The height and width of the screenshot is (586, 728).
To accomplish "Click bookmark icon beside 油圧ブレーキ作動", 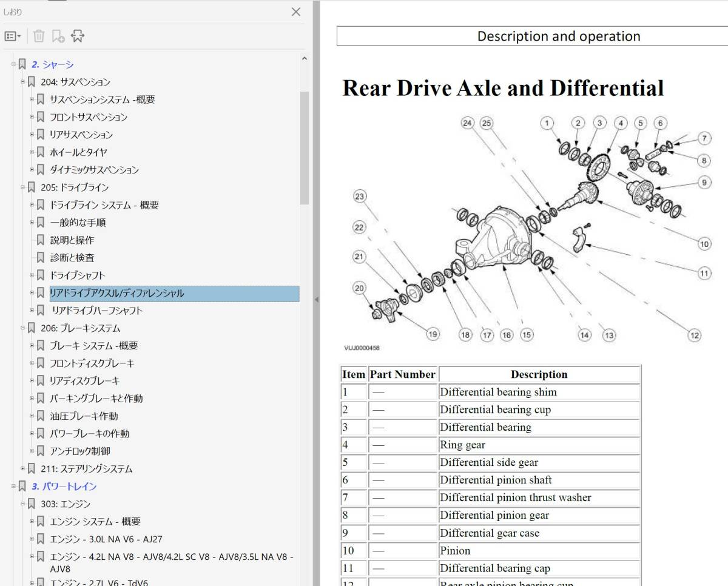I will click(41, 416).
